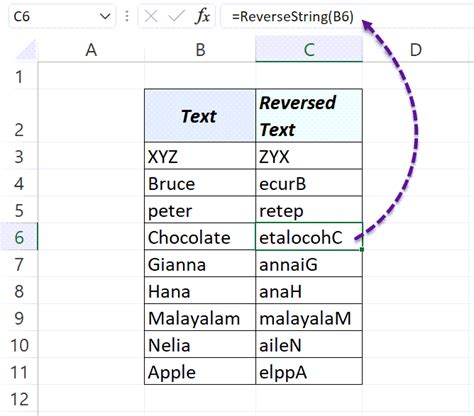Viewport: 474px width, 416px height.
Task: Click the Name Box showing C6
Action: point(62,16)
